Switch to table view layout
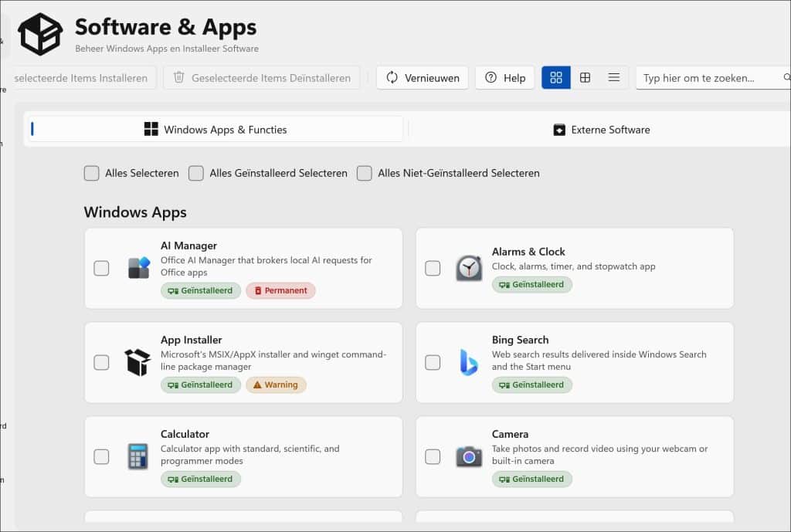791x532 pixels. [x=586, y=78]
